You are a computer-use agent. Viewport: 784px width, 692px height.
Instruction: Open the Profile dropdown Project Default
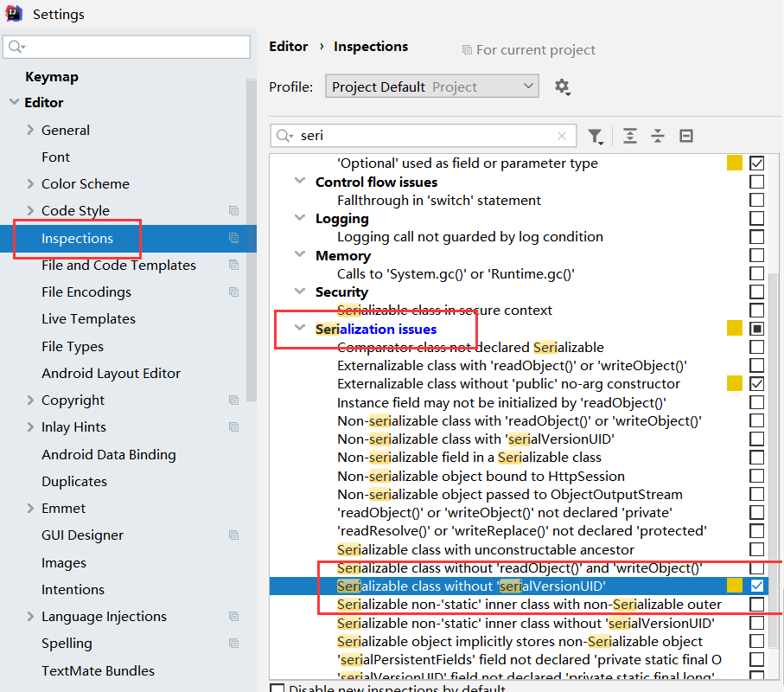point(431,86)
